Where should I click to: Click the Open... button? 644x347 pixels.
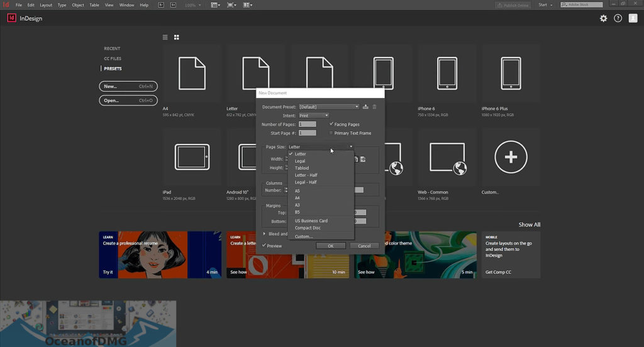pyautogui.click(x=128, y=100)
